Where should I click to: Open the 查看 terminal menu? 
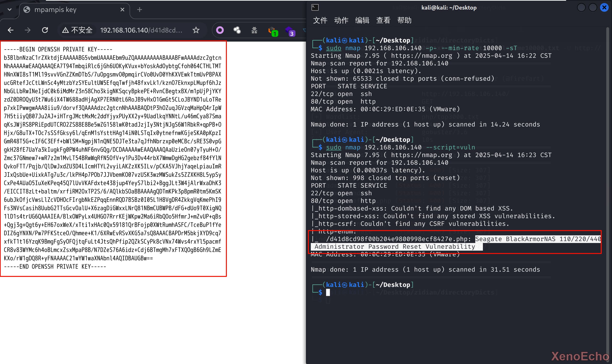pyautogui.click(x=383, y=20)
